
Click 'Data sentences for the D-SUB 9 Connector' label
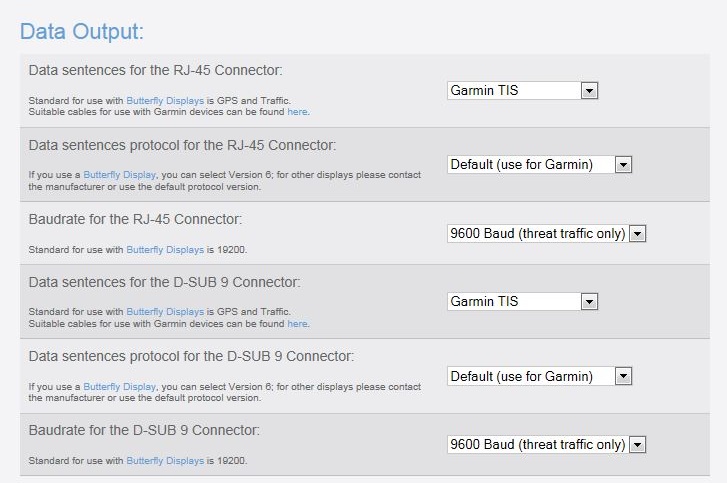tap(164, 282)
